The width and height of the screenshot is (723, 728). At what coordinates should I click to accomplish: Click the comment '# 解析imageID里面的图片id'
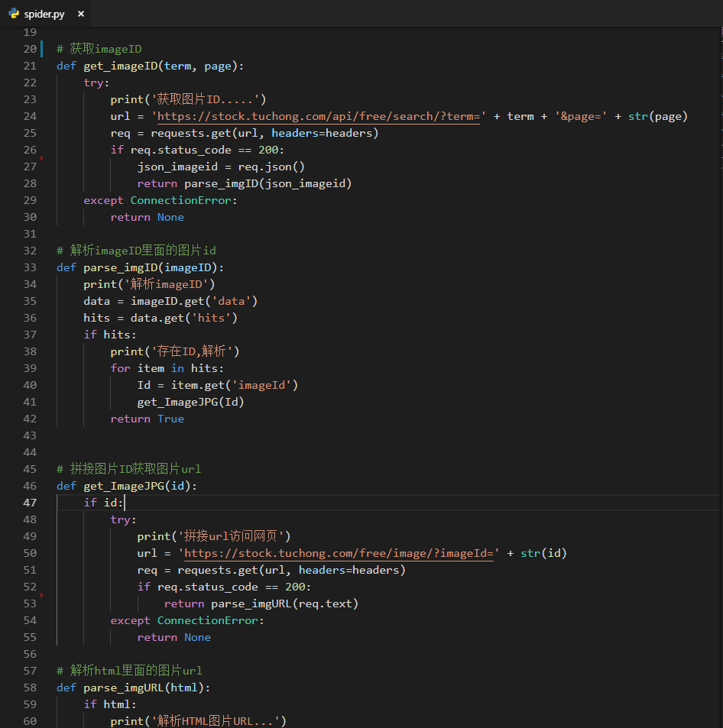click(136, 251)
